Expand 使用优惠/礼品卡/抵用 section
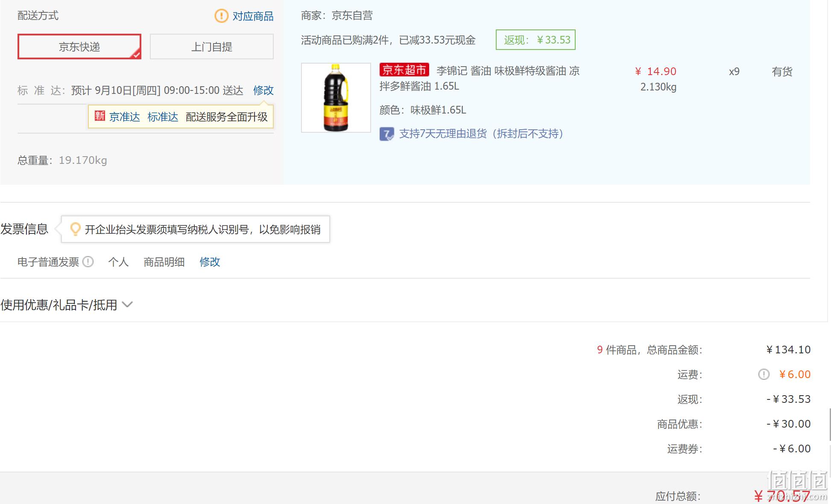Image resolution: width=831 pixels, height=504 pixels. pos(67,305)
